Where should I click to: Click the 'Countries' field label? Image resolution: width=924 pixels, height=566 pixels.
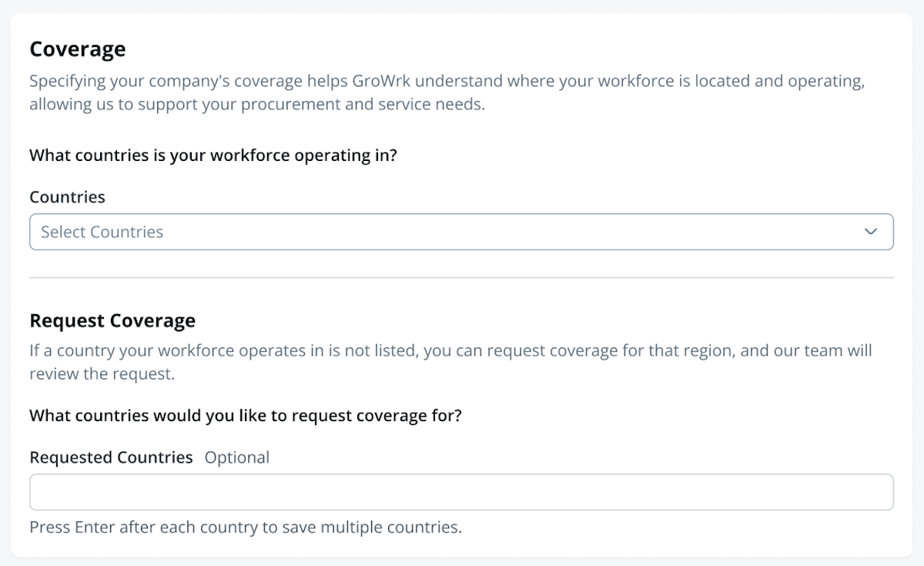pos(67,197)
